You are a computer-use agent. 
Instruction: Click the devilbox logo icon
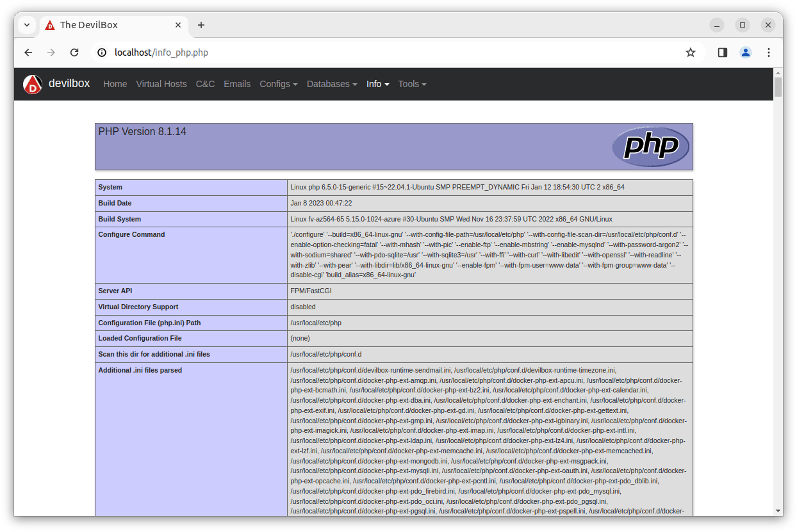tap(33, 85)
